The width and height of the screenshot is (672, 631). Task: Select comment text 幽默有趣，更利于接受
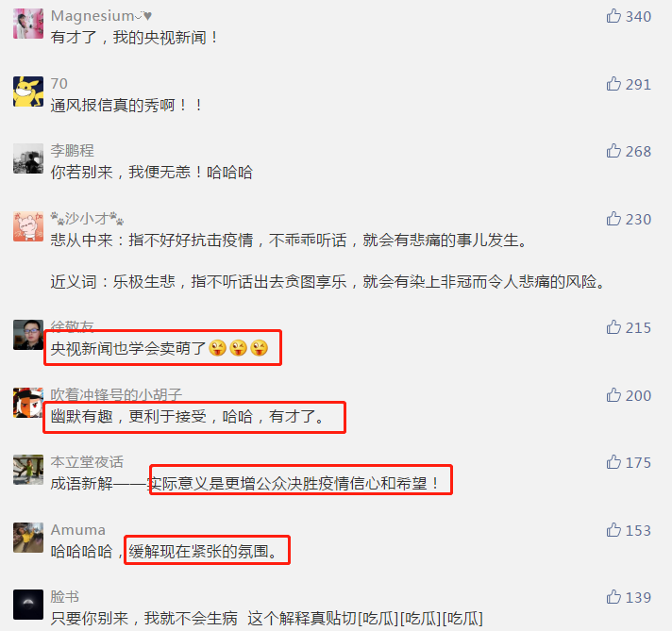coord(128,416)
